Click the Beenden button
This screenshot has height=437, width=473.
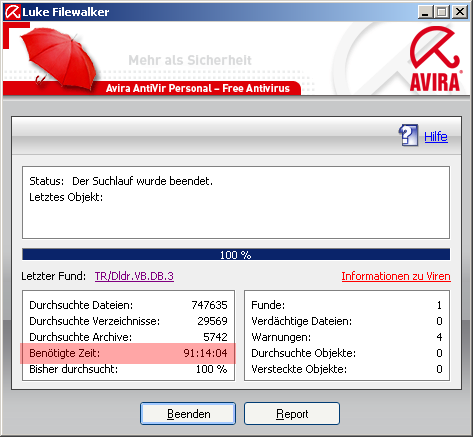coord(188,413)
